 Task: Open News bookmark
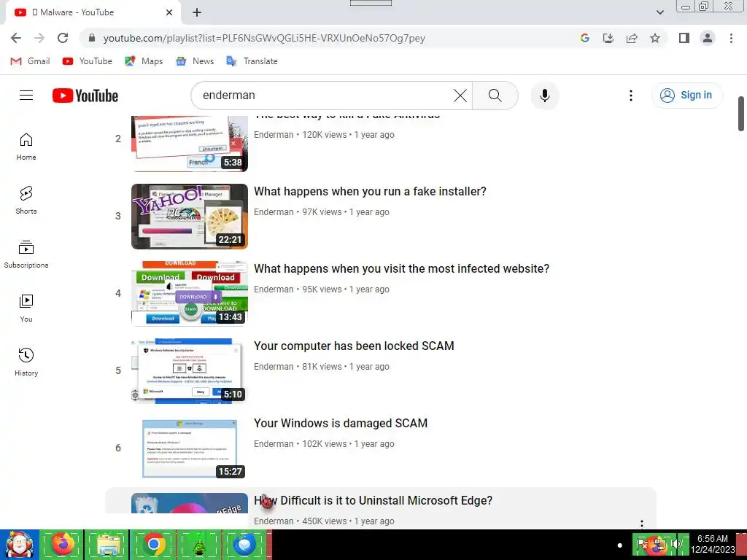pyautogui.click(x=195, y=61)
